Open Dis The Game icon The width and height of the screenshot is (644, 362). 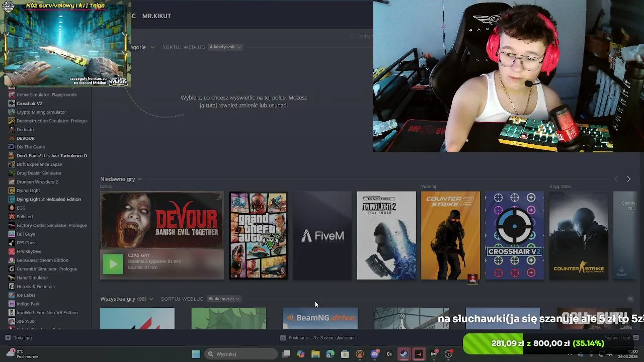(12, 147)
